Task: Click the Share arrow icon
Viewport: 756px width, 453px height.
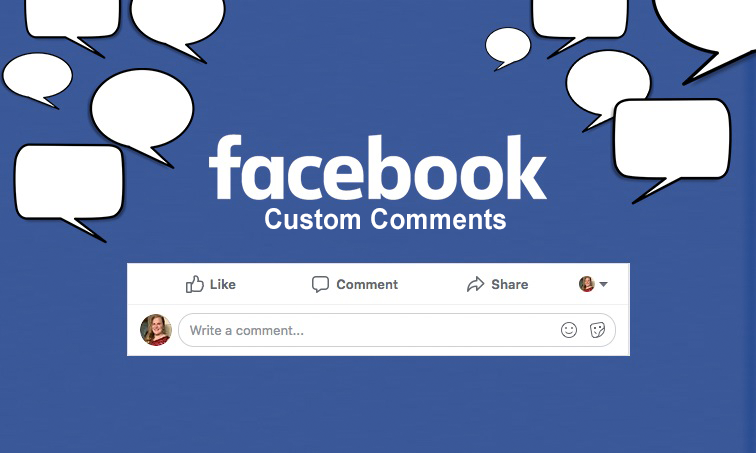Action: tap(475, 284)
